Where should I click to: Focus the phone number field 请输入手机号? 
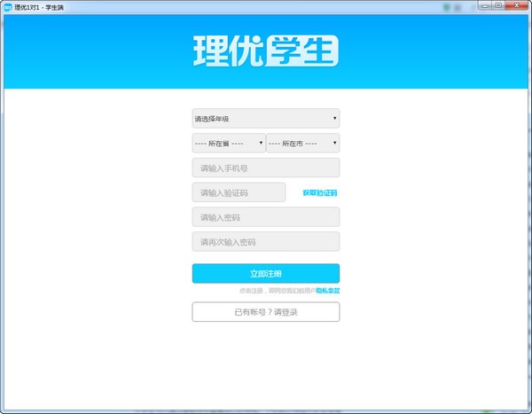[x=266, y=168]
